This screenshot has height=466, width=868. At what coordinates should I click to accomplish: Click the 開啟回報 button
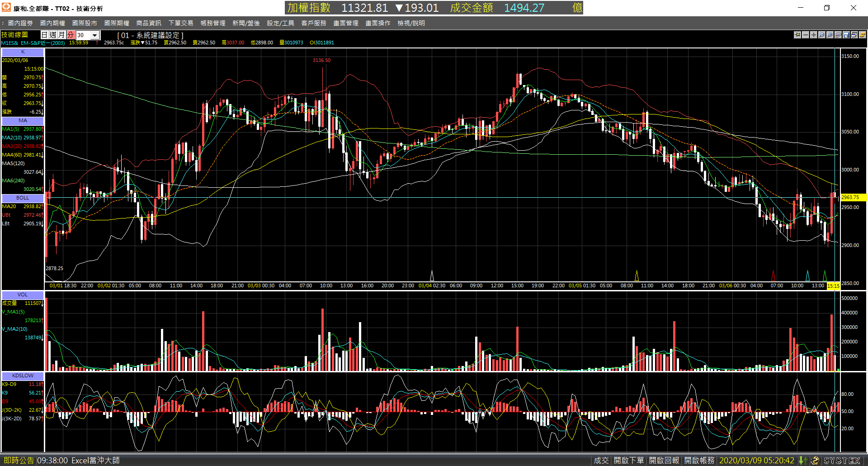(664, 461)
